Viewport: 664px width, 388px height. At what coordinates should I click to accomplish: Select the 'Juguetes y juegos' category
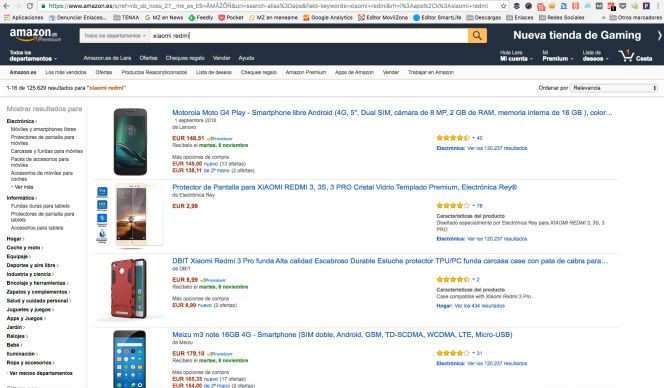[30, 310]
